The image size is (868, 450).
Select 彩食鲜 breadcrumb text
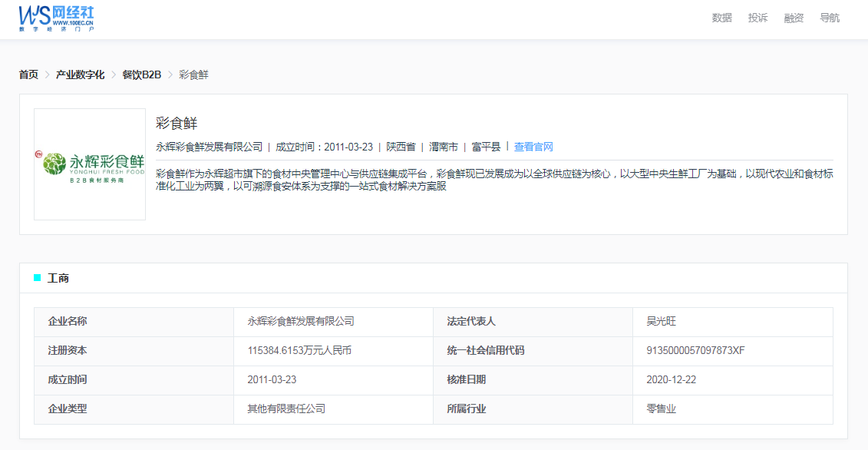pyautogui.click(x=193, y=74)
